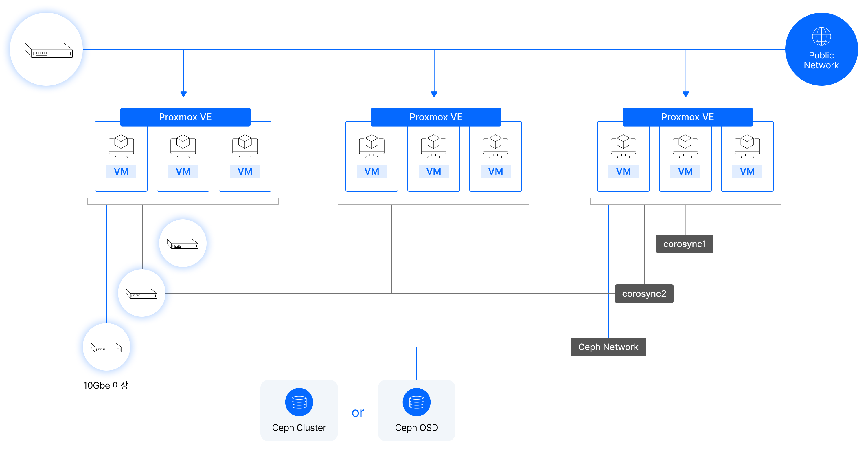Click the Ceph Cluster database icon
The image size is (868, 454).
point(299,402)
